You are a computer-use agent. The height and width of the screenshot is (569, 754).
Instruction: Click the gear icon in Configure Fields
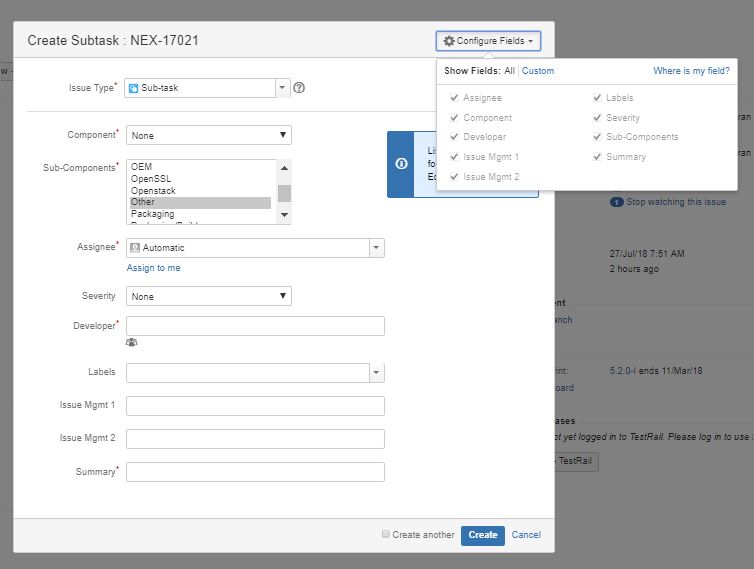[449, 41]
